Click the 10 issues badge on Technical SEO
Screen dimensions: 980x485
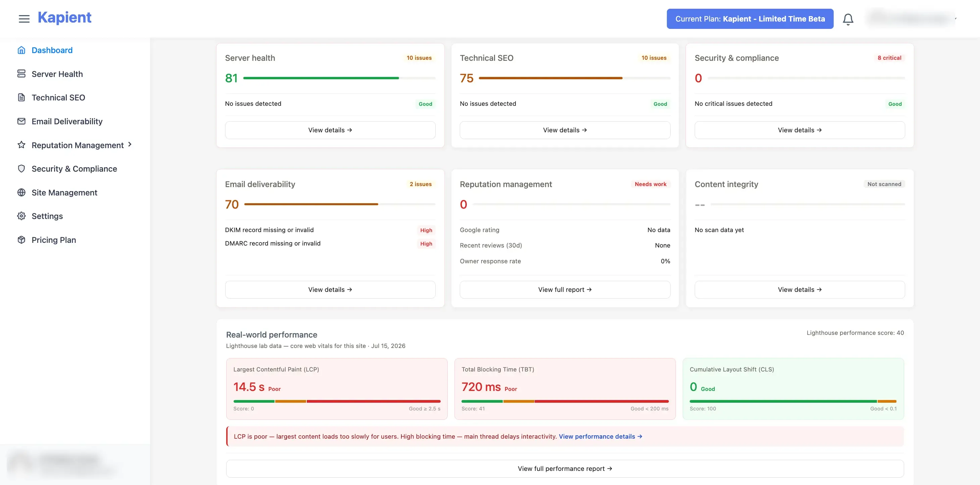pyautogui.click(x=654, y=58)
